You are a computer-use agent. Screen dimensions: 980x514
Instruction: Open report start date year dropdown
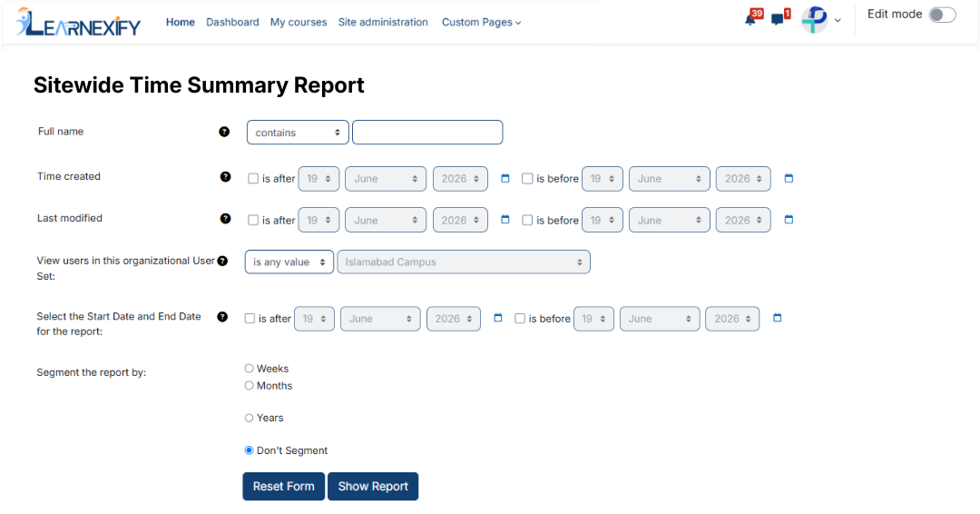tap(454, 319)
